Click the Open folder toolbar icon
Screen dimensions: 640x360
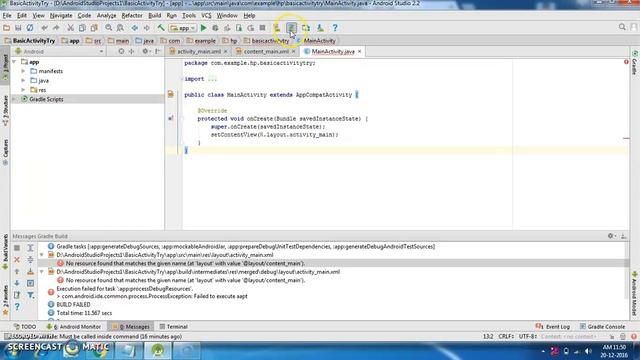pyautogui.click(x=7, y=28)
